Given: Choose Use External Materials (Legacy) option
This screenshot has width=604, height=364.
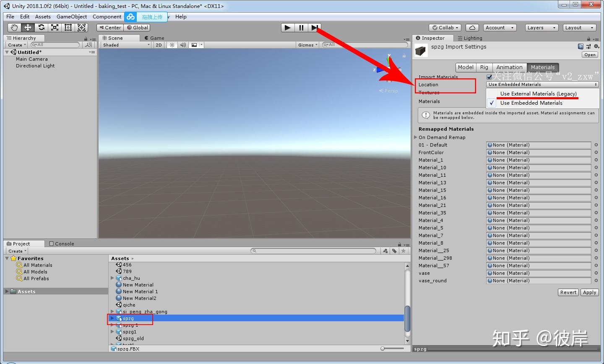Looking at the screenshot, I should 538,94.
